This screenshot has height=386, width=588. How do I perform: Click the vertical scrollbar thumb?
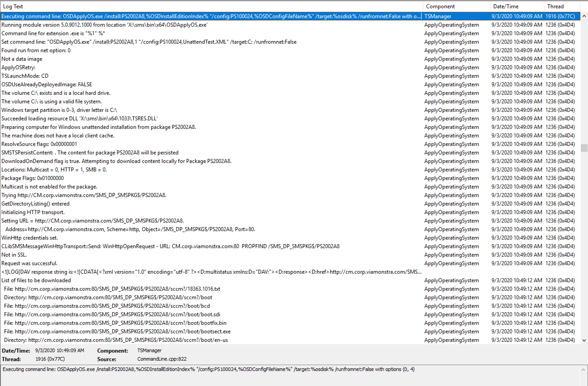click(x=585, y=148)
